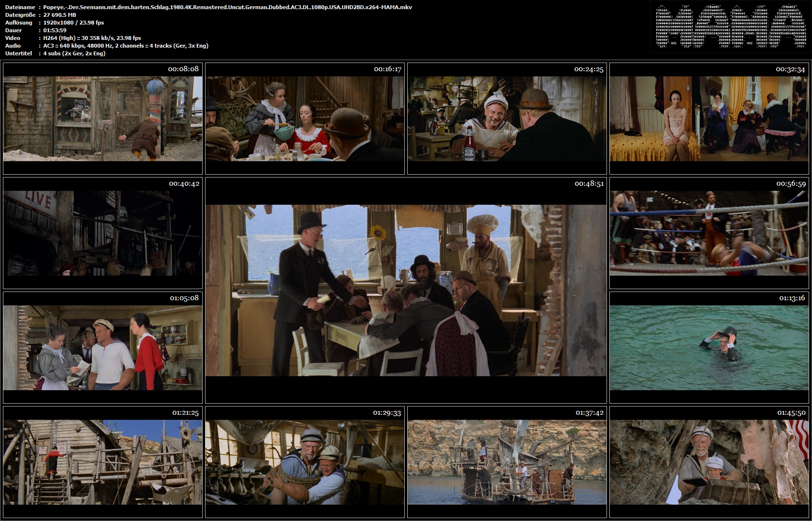Screen dimensions: 812x521
Task: Open the boxing ring frame from 00:56:59
Action: [x=709, y=233]
